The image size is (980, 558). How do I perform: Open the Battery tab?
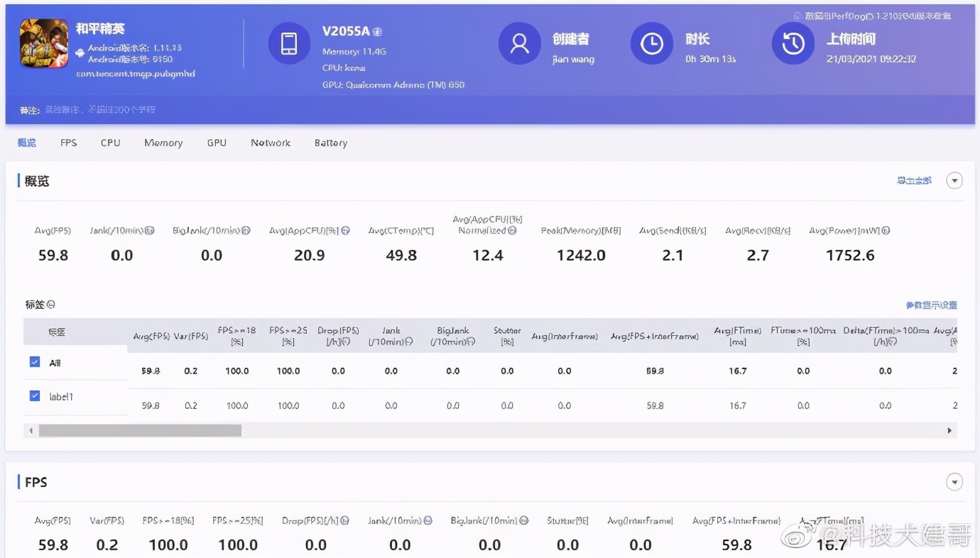pyautogui.click(x=330, y=143)
